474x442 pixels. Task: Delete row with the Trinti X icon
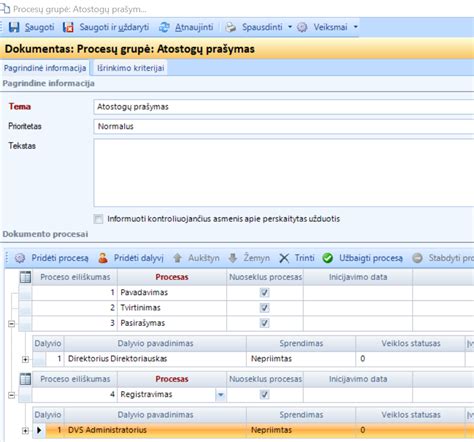pyautogui.click(x=284, y=258)
